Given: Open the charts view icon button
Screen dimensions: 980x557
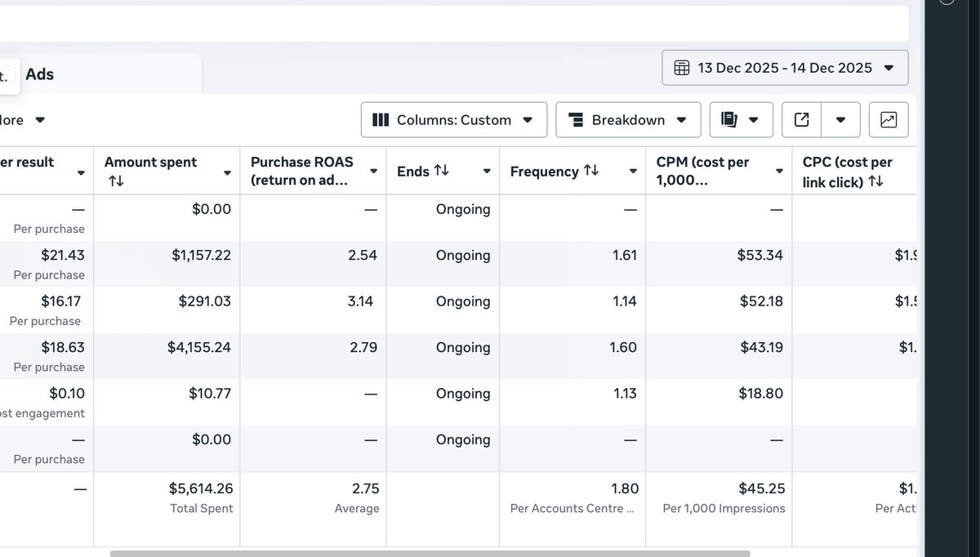Looking at the screenshot, I should pyautogui.click(x=889, y=120).
